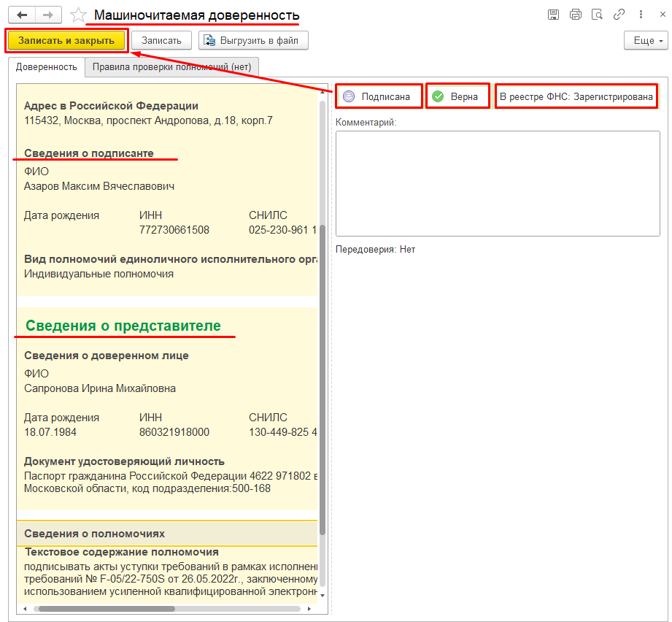Click the Сведения о полномочиях section header
Viewport: 672px width, 622px height.
point(167,534)
